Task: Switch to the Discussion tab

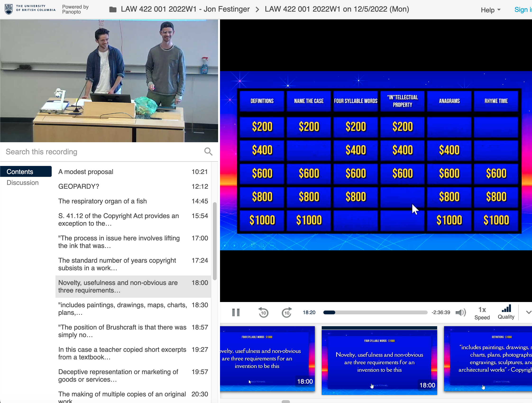Action: click(x=23, y=183)
